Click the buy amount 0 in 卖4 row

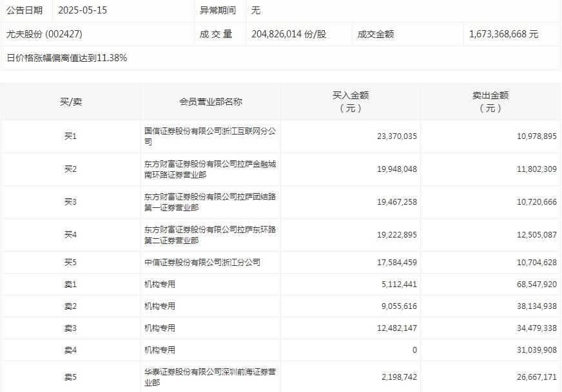414,350
